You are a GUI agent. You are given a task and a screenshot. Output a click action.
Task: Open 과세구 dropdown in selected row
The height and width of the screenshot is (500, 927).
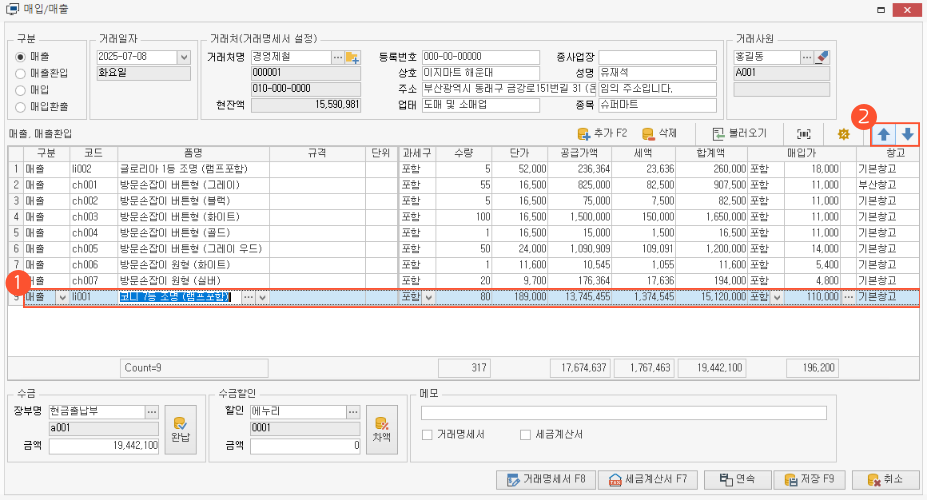[x=430, y=298]
